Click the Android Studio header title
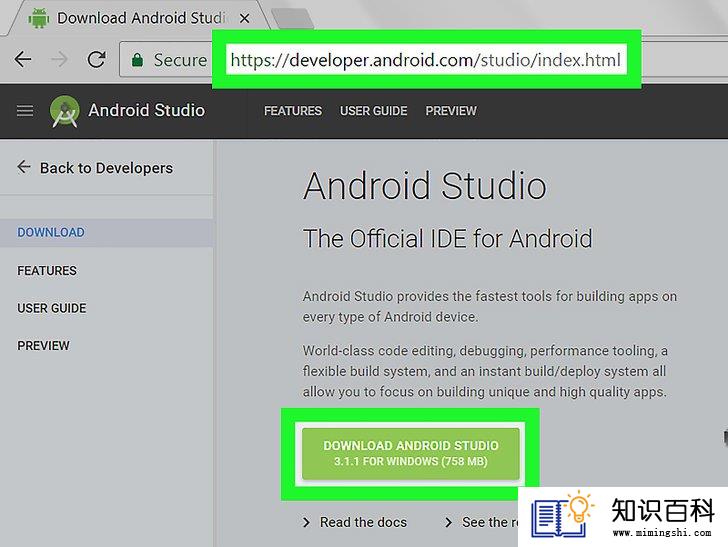 (x=147, y=111)
